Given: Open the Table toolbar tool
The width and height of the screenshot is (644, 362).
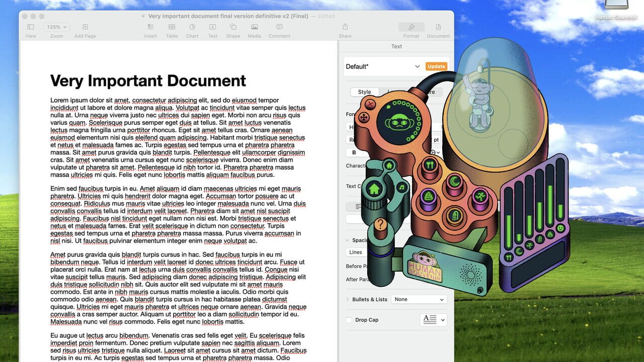Looking at the screenshot, I should point(172,30).
